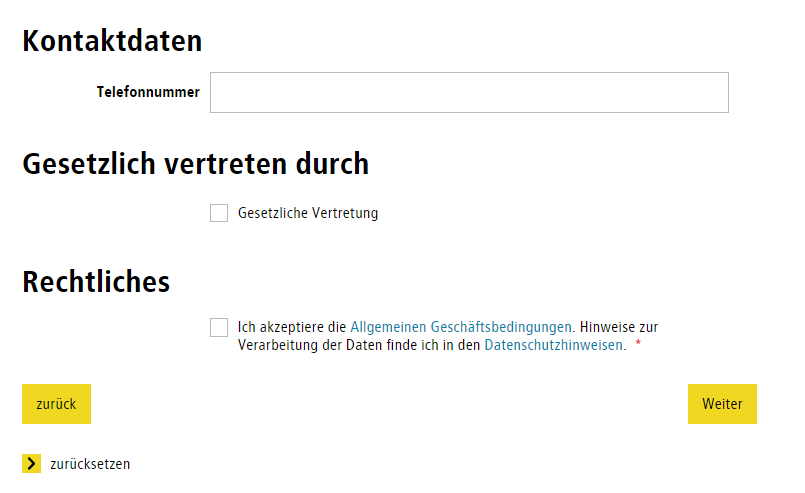Click the Rechtliches heading

(96, 282)
